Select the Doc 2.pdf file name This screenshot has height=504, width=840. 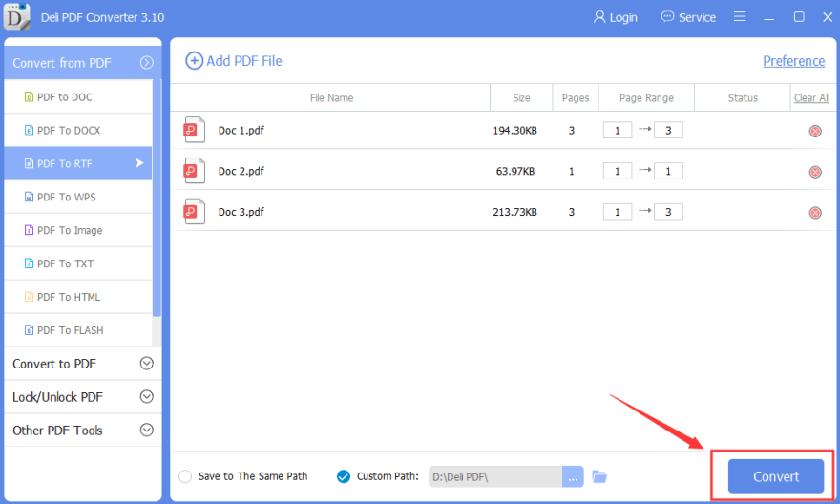241,171
